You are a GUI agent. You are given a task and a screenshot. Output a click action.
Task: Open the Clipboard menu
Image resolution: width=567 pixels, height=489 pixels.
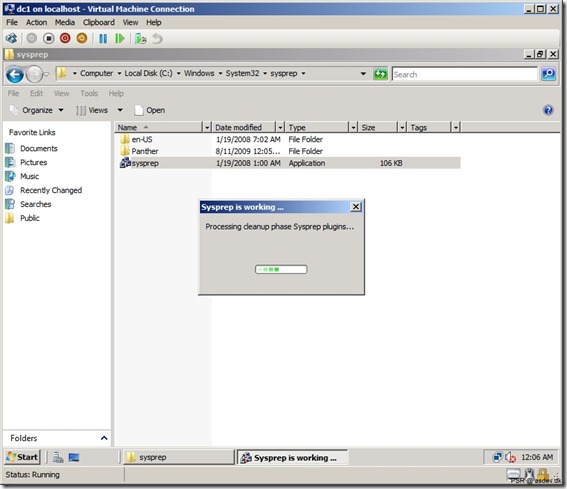pos(99,22)
